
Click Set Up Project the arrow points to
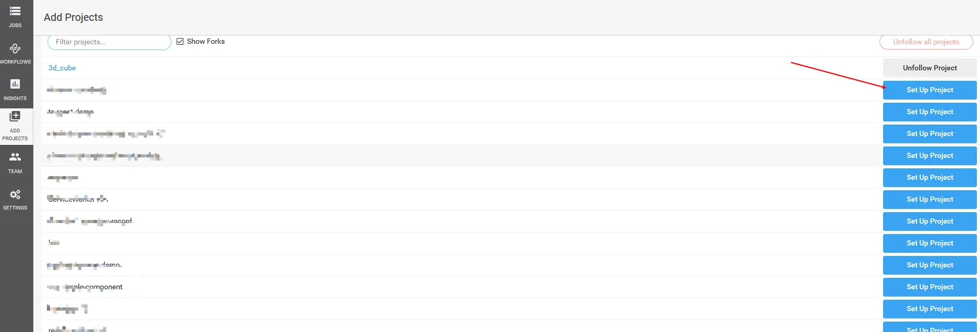tap(929, 90)
